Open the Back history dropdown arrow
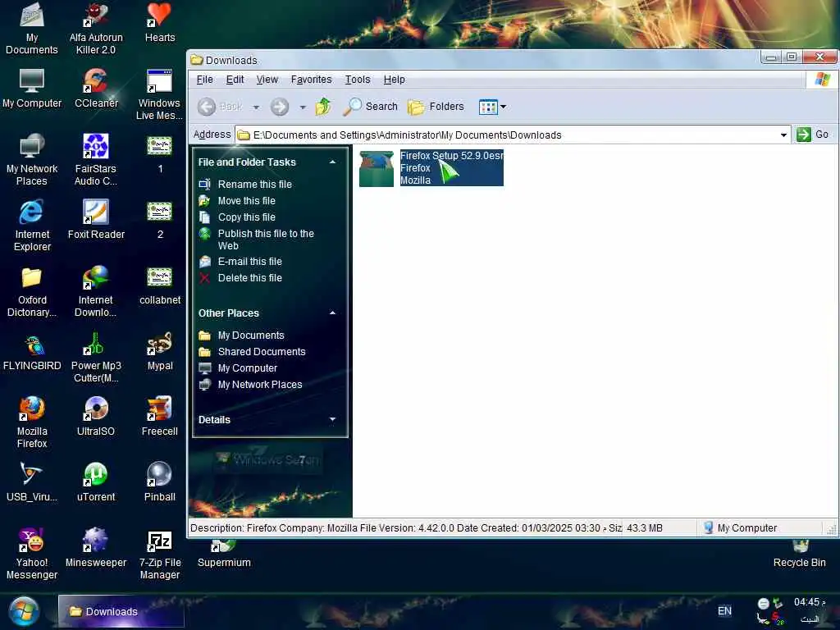 [256, 107]
